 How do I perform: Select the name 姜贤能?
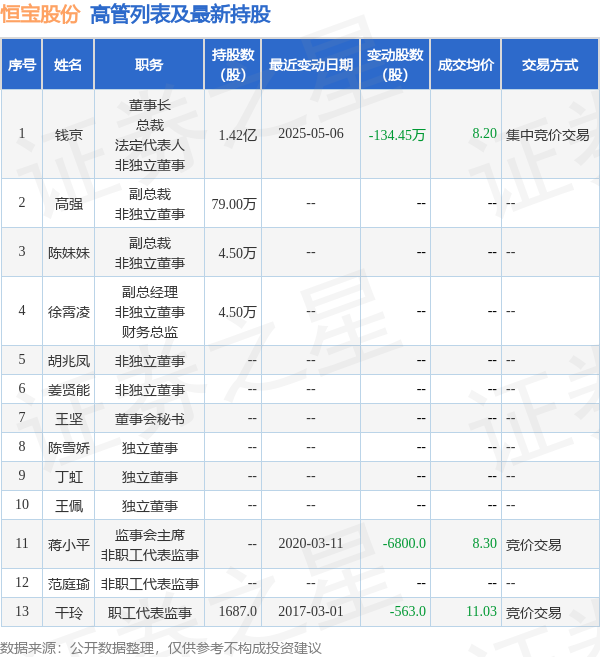69,390
